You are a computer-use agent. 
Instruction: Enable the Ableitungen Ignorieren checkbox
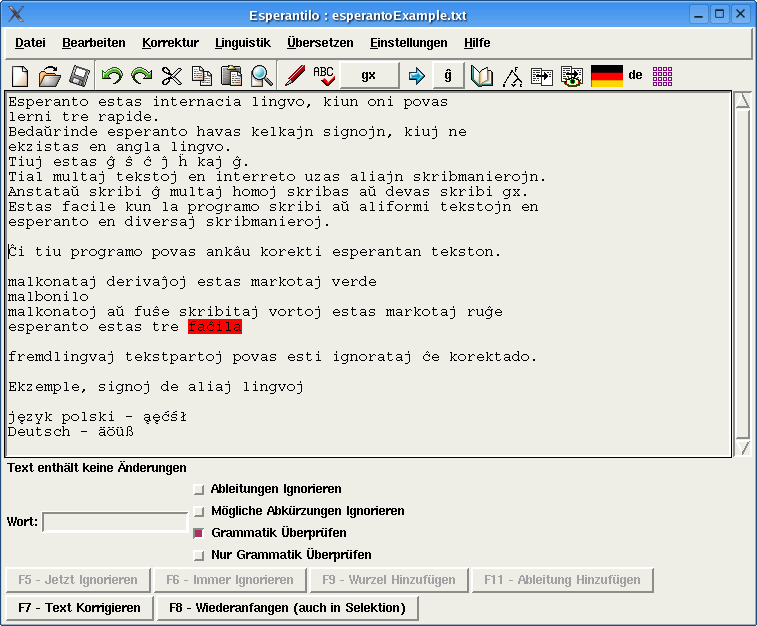[x=199, y=490]
